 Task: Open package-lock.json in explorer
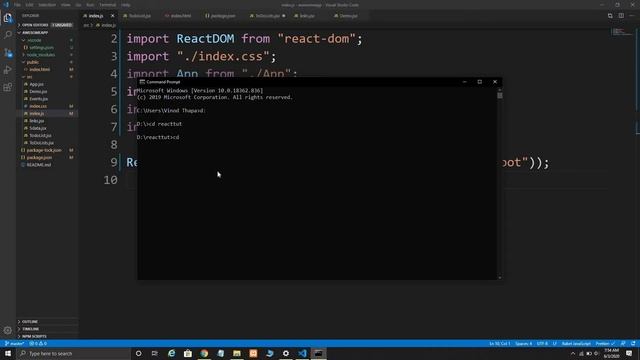tap(44, 150)
